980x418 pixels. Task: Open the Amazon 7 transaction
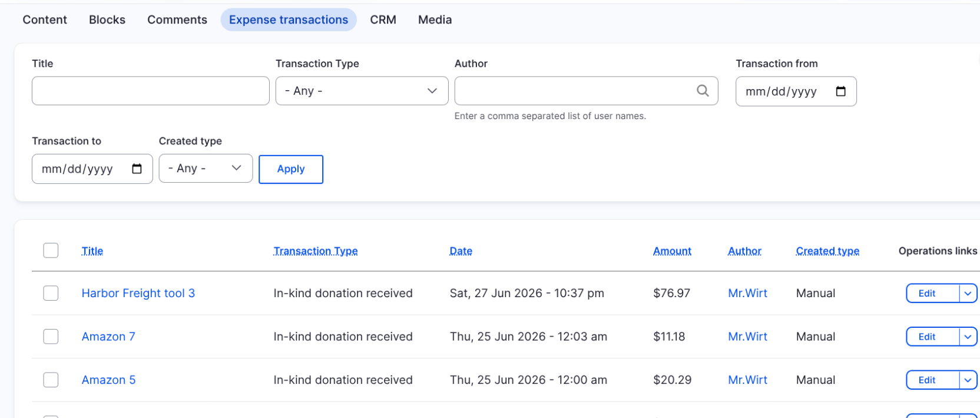click(x=108, y=337)
